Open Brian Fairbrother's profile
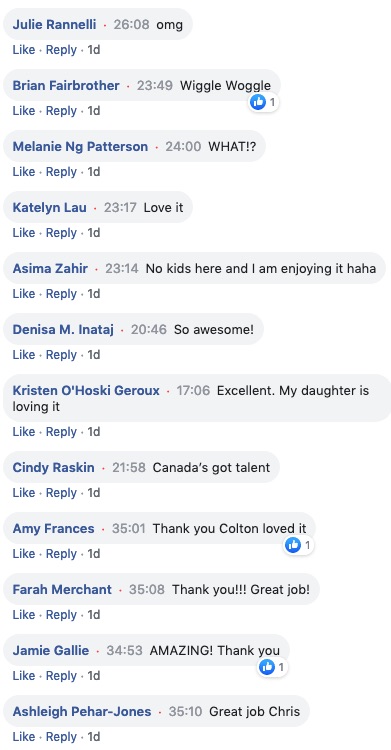Viewport: 391px width, 750px height. point(66,86)
